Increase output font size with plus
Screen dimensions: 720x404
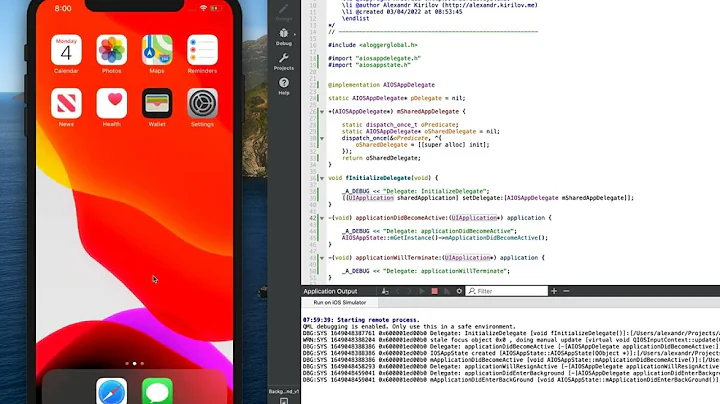click(554, 291)
